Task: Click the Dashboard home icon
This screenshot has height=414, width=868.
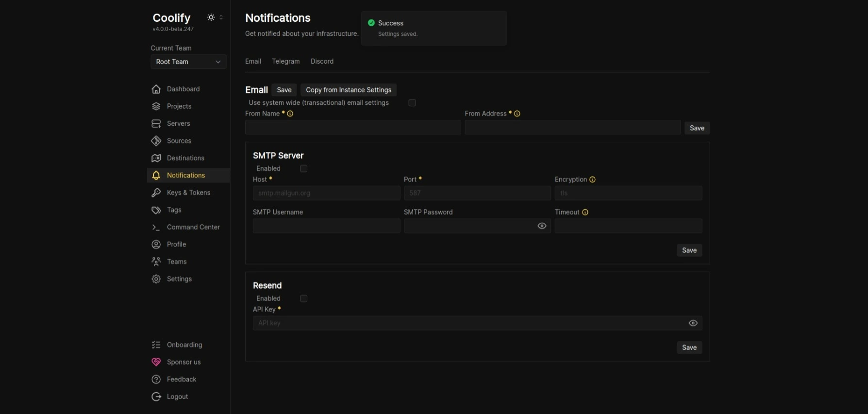Action: [156, 89]
